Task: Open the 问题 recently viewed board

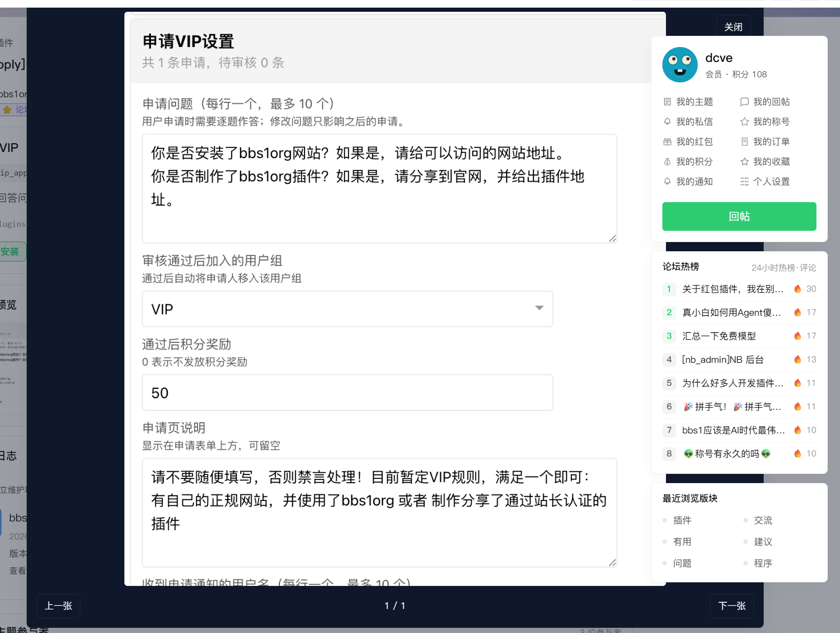Action: (682, 563)
